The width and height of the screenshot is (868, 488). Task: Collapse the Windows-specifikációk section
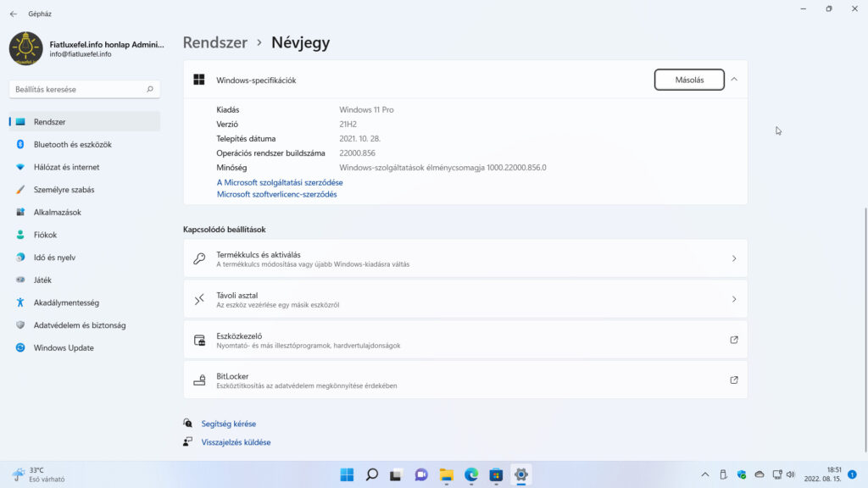tap(734, 80)
